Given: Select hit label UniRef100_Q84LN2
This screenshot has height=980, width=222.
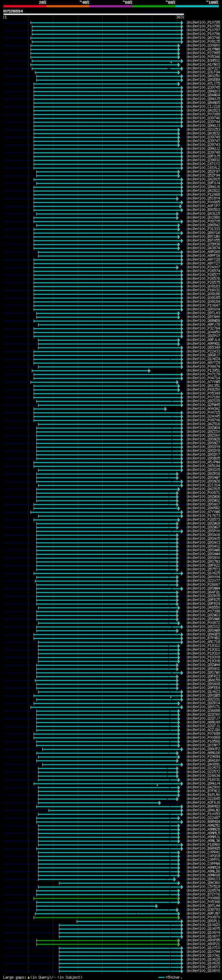Looking at the screenshot, I should (203, 810).
